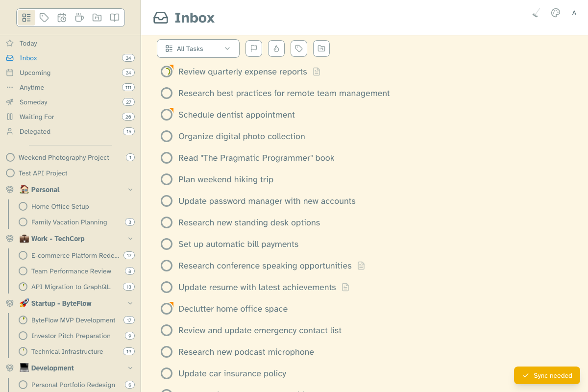Open the Waiting For list

pyautogui.click(x=37, y=117)
